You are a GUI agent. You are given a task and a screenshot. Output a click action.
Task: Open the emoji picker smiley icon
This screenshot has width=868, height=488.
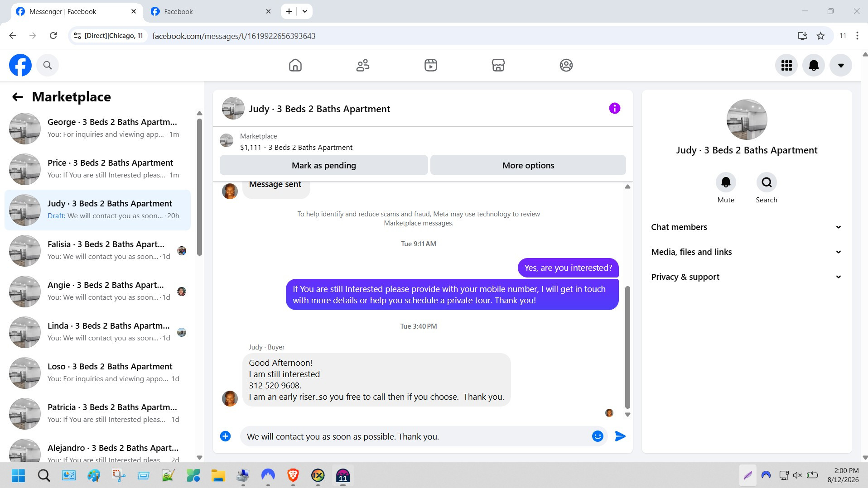(598, 436)
